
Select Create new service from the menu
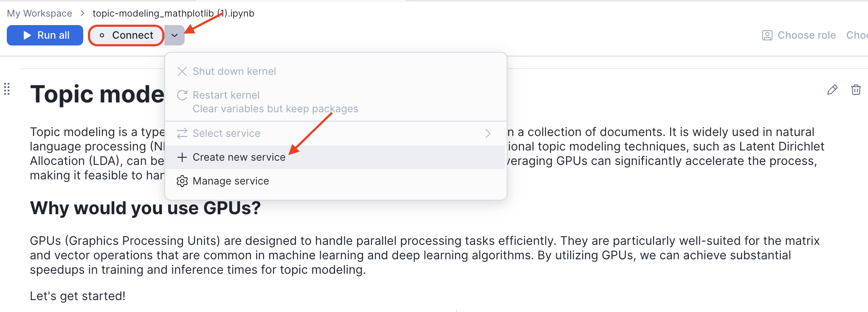click(239, 157)
